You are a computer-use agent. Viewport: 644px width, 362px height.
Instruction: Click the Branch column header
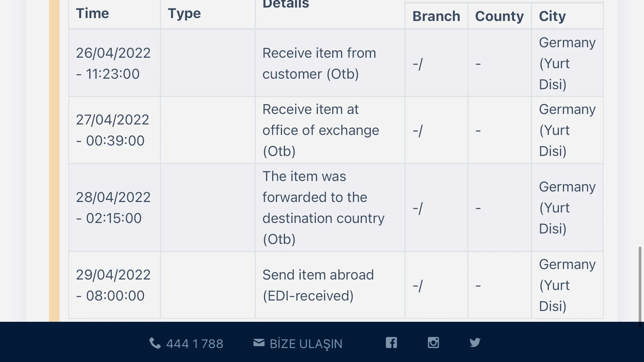coord(436,16)
